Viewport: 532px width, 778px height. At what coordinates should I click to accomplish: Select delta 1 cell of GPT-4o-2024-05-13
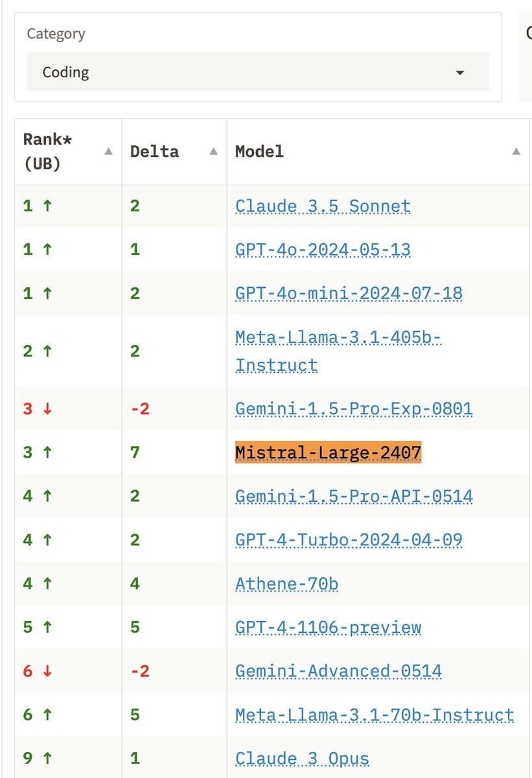pos(174,250)
